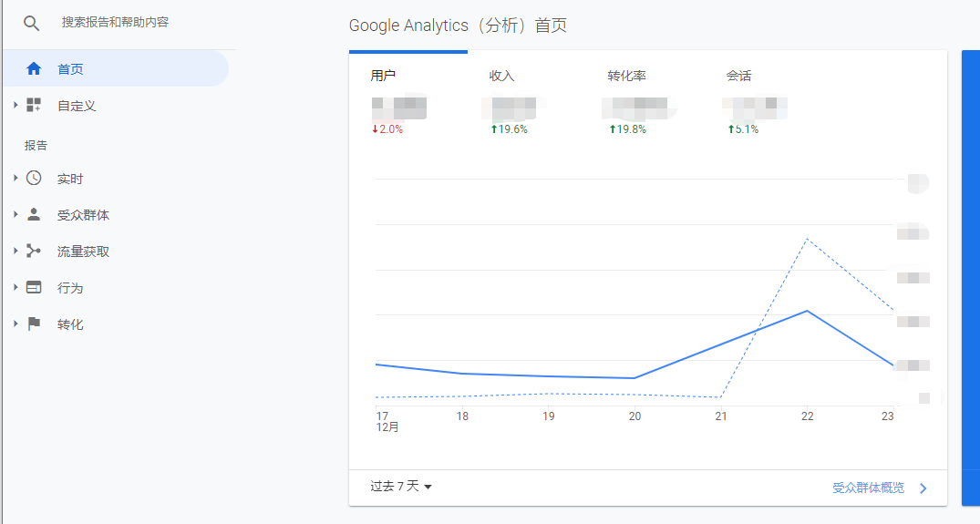Image resolution: width=980 pixels, height=524 pixels.
Task: Click the 21 date axis label
Action: [x=720, y=416]
